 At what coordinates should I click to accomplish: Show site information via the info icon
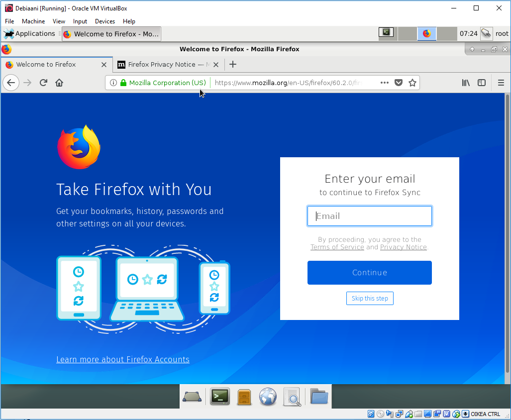tap(113, 83)
